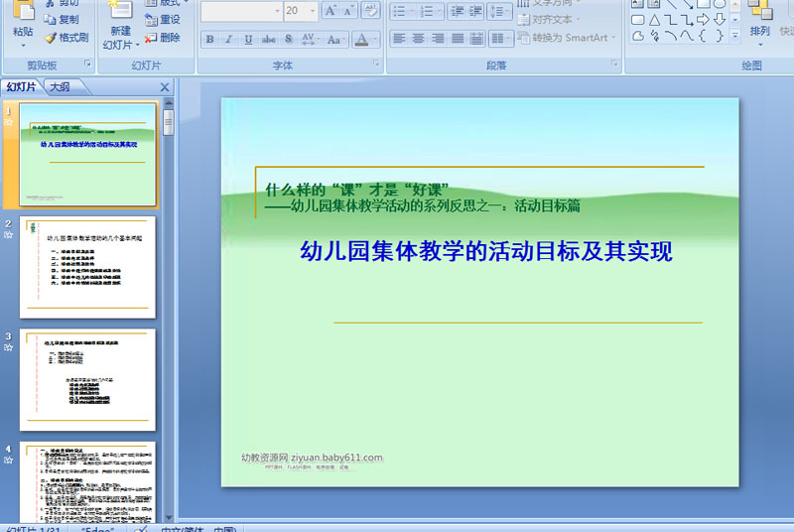Open Align Text (对齐文本) dropdown
794x532 pixels.
point(549,20)
